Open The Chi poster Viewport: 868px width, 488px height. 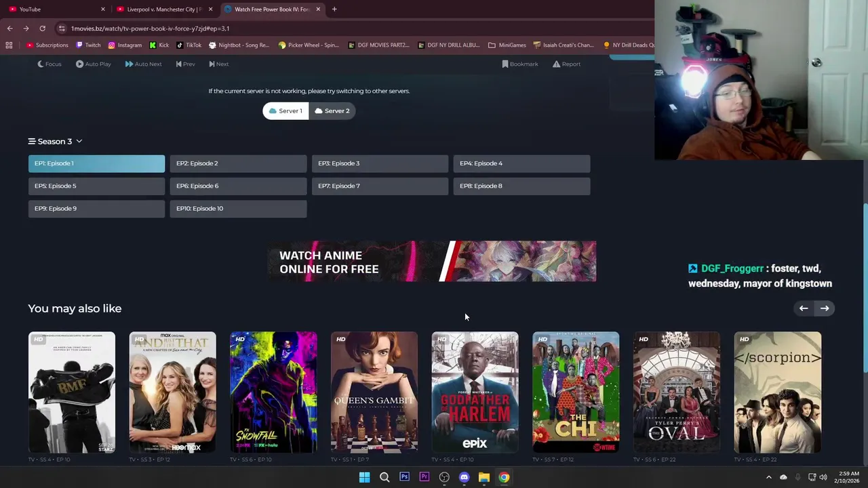(x=576, y=392)
